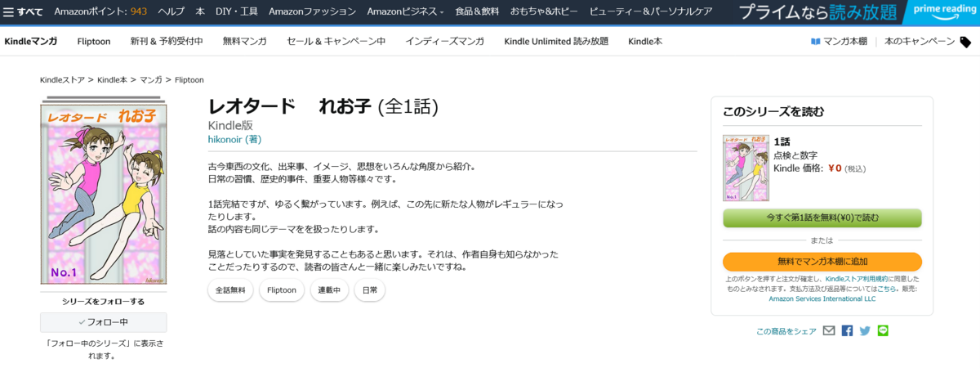
Task: Click the 点検と数字 episode subtitle
Action: click(795, 155)
